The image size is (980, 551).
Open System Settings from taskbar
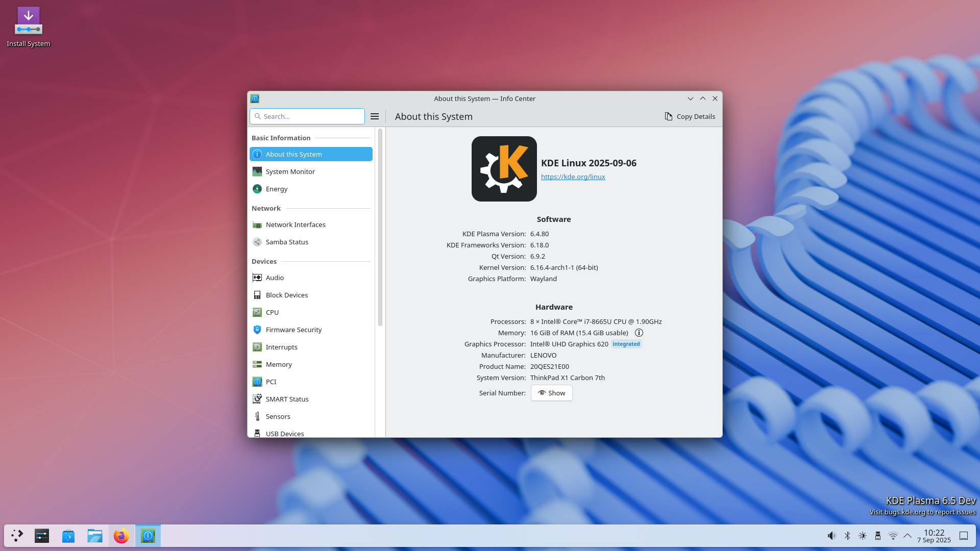pyautogui.click(x=42, y=536)
